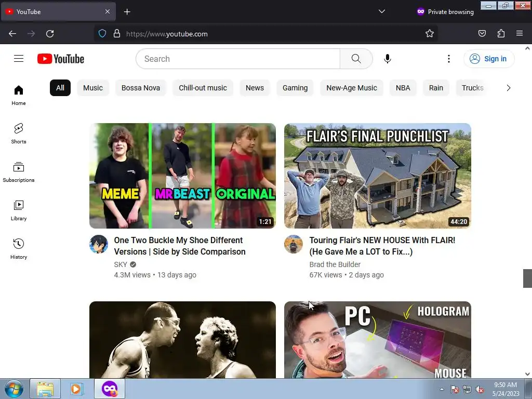Screen dimensions: 532x399
Task: Open the PC Hologram Mouse thumbnail
Action: tap(378, 340)
